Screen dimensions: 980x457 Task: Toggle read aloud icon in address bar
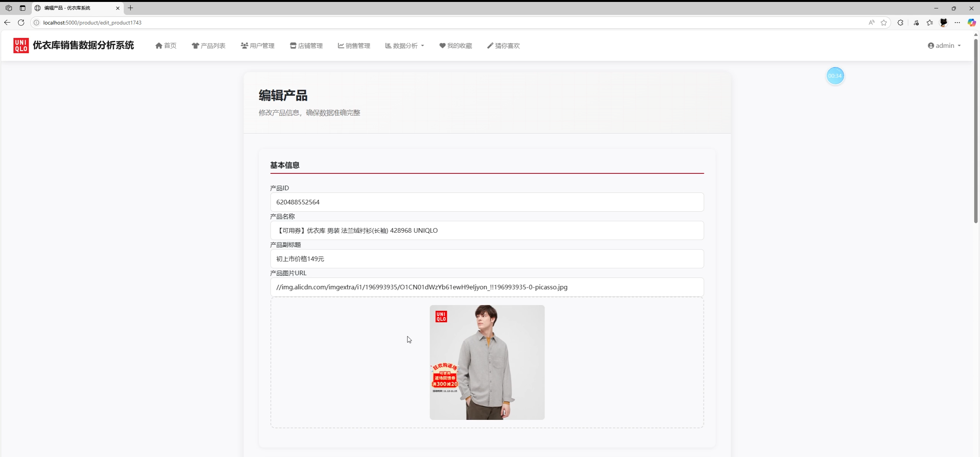872,23
